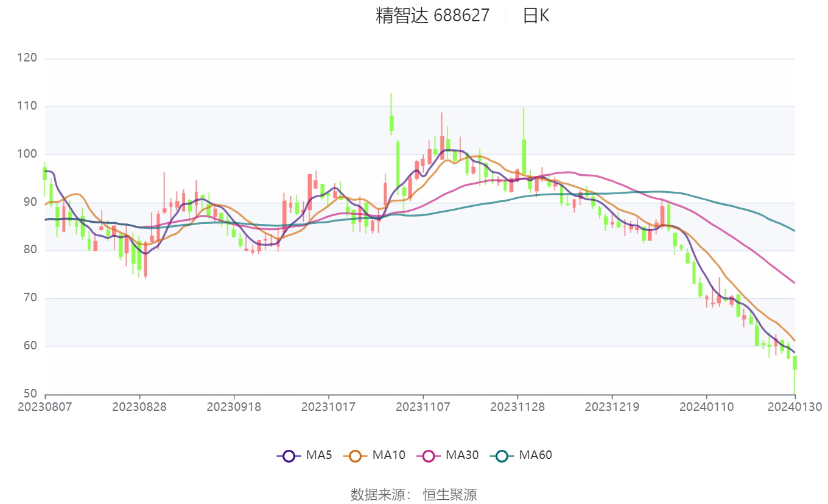Toggle the MA60 legend circle icon

[502, 455]
